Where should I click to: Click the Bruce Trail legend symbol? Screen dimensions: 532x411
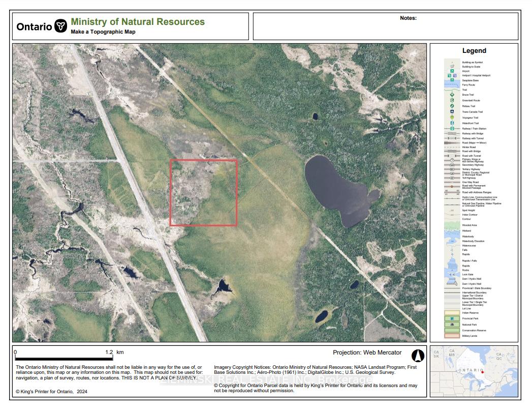[452, 95]
